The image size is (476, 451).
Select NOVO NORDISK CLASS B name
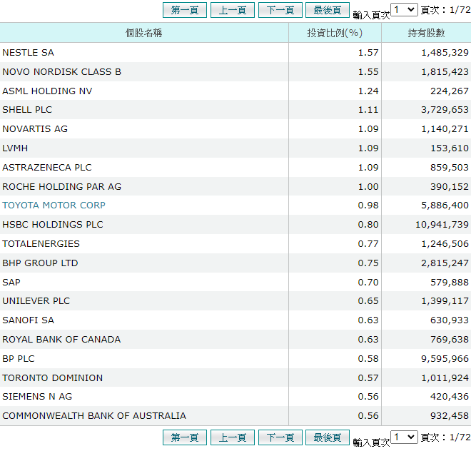[61, 71]
